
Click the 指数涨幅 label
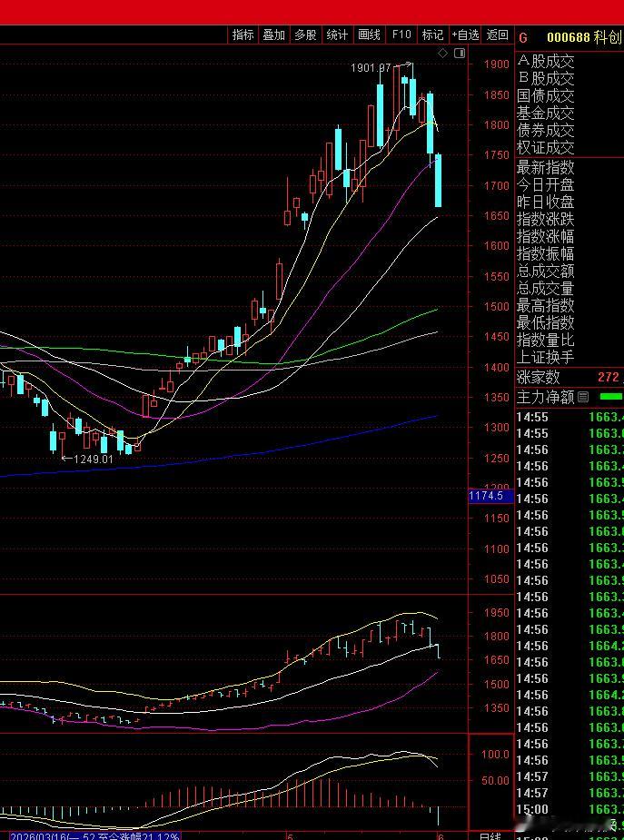click(545, 236)
